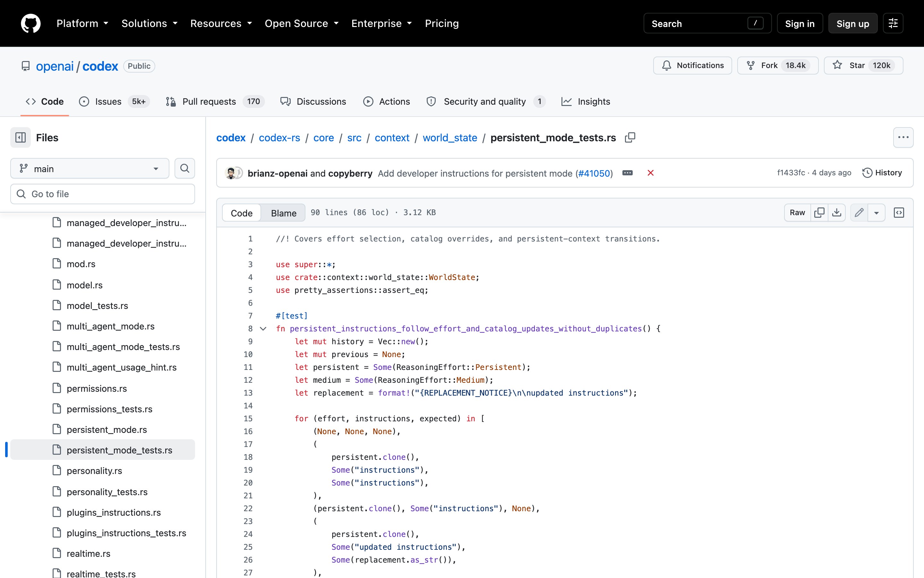924x578 pixels.
Task: Click Sign up
Action: [852, 24]
